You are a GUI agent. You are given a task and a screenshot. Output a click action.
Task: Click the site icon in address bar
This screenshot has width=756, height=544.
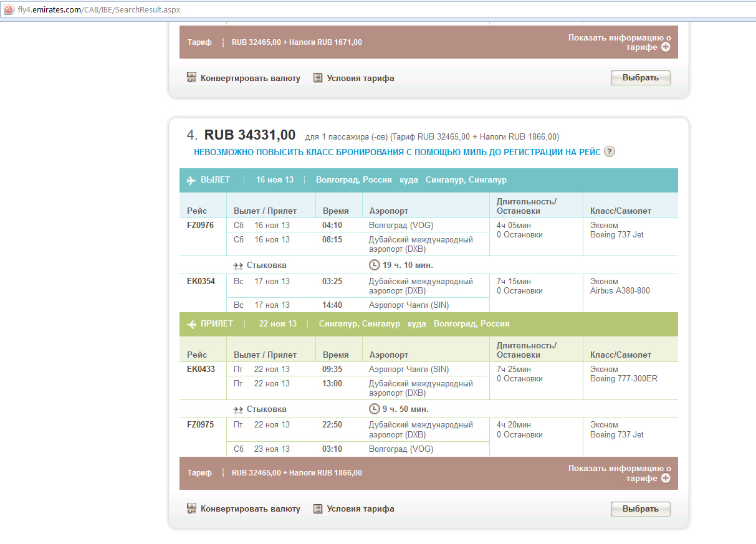point(9,10)
